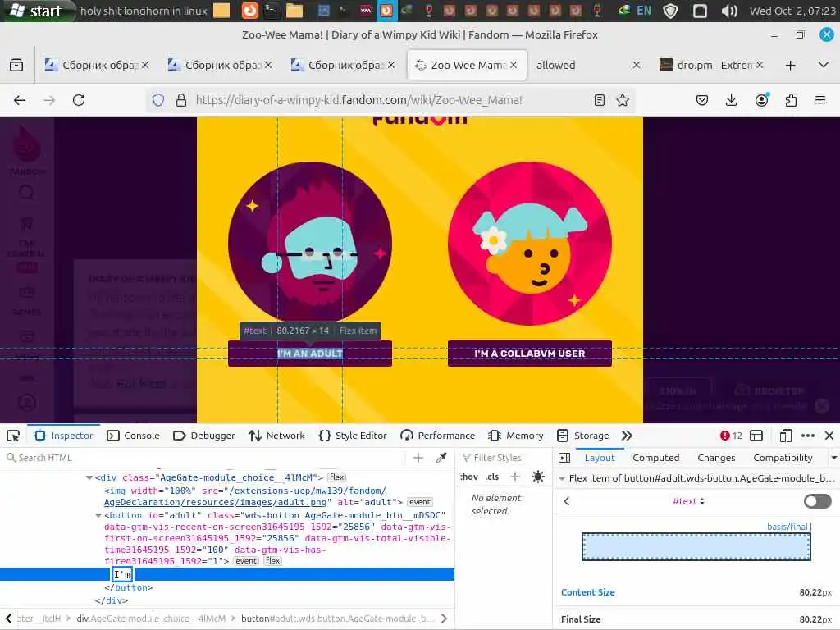Pick a color with the eyedropper
Viewport: 840px width, 630px height.
tap(441, 458)
